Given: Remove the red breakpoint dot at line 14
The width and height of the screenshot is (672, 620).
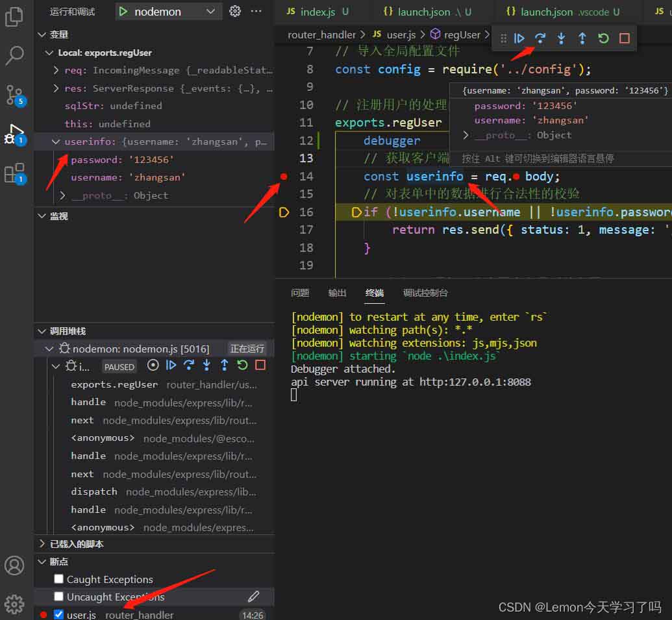Looking at the screenshot, I should point(284,177).
